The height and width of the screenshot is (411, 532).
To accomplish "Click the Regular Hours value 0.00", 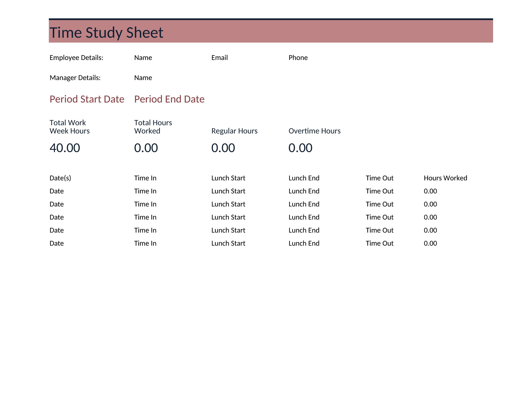I will coord(223,148).
